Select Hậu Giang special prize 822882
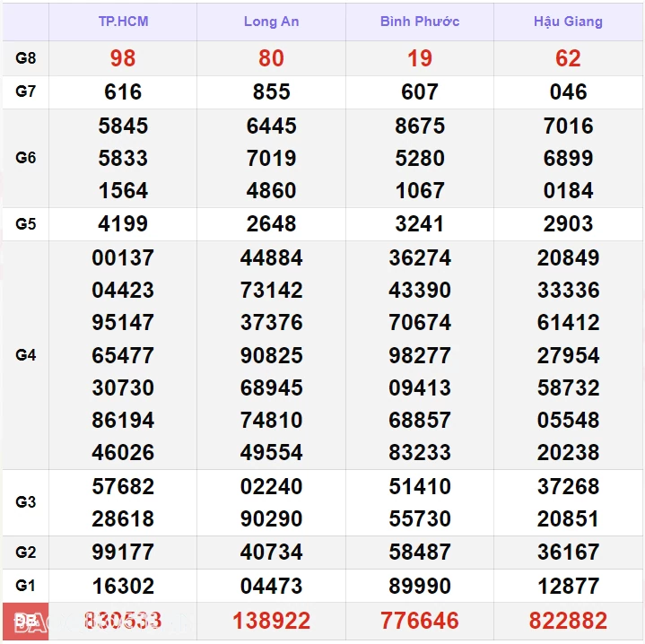 [x=568, y=621]
